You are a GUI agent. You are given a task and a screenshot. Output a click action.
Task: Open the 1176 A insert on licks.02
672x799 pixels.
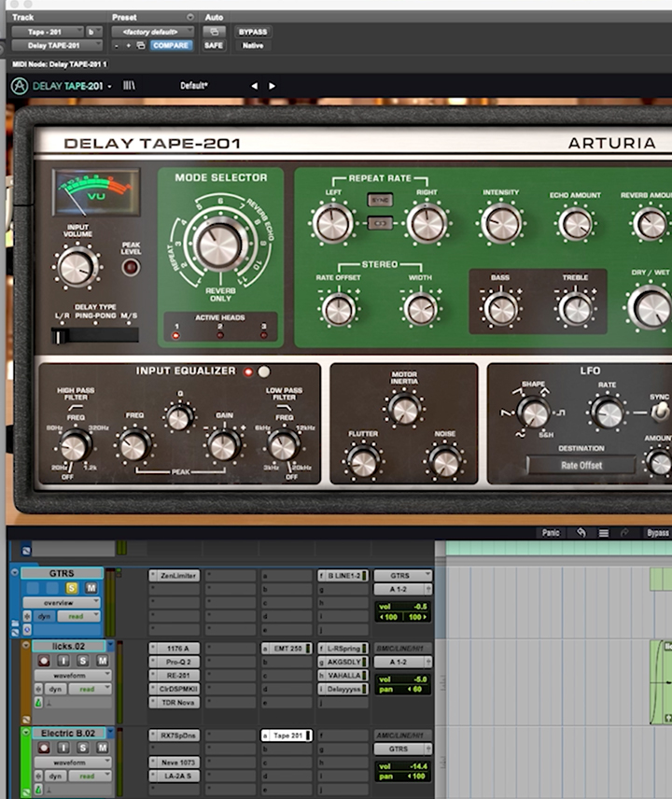(175, 648)
